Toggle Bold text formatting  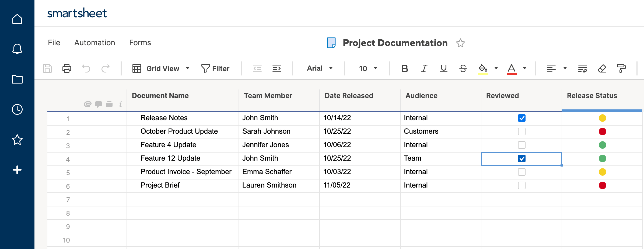(x=404, y=68)
